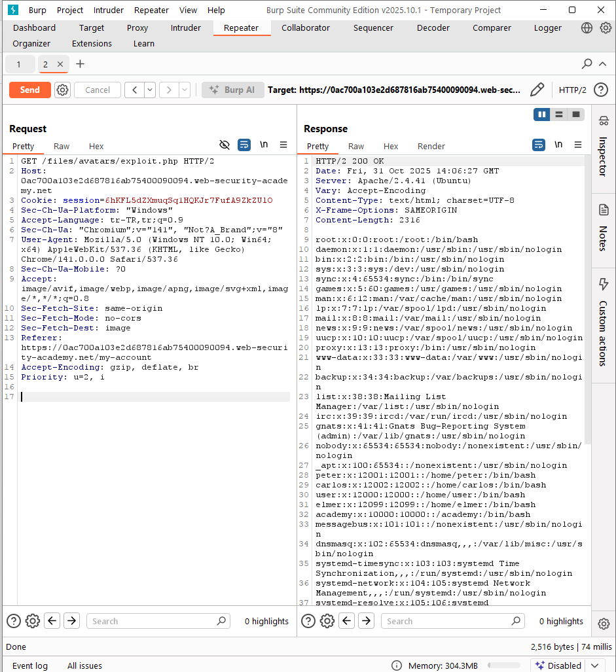Open the HTTP/2 protocol selector

572,90
